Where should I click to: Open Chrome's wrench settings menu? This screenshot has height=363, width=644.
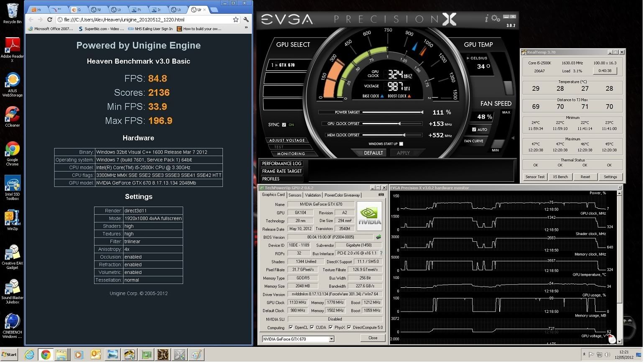point(246,20)
